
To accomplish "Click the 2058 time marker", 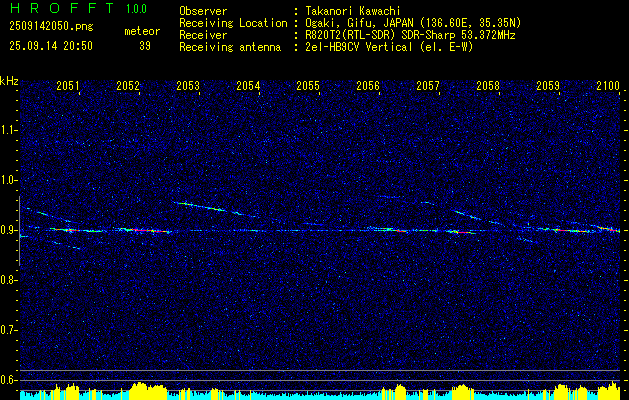I will 488,85.
